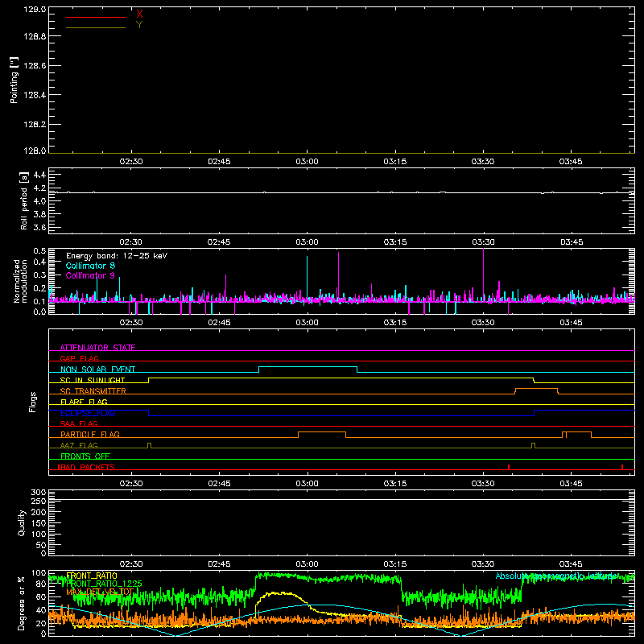Click the Y legend label
This screenshot has height=644, width=644.
coord(139,25)
